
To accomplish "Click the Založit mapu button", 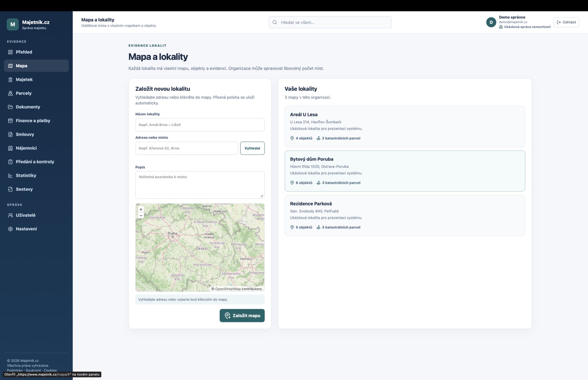I will tap(242, 316).
